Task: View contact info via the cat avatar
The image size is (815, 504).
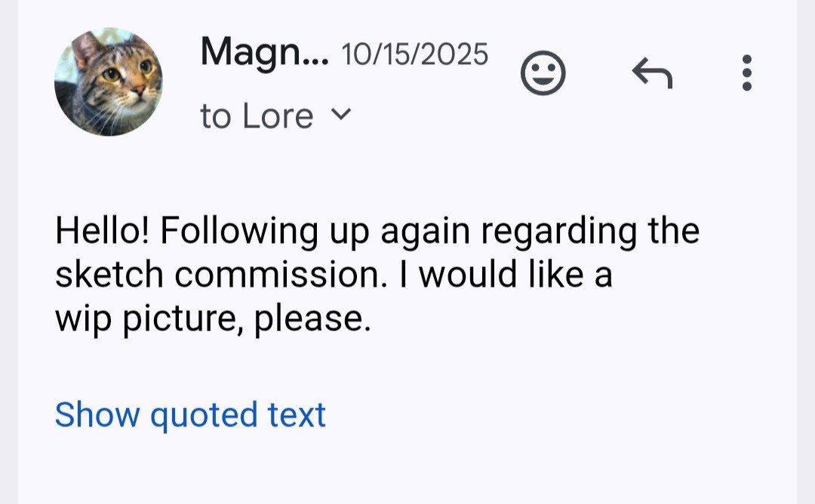Action: point(109,81)
